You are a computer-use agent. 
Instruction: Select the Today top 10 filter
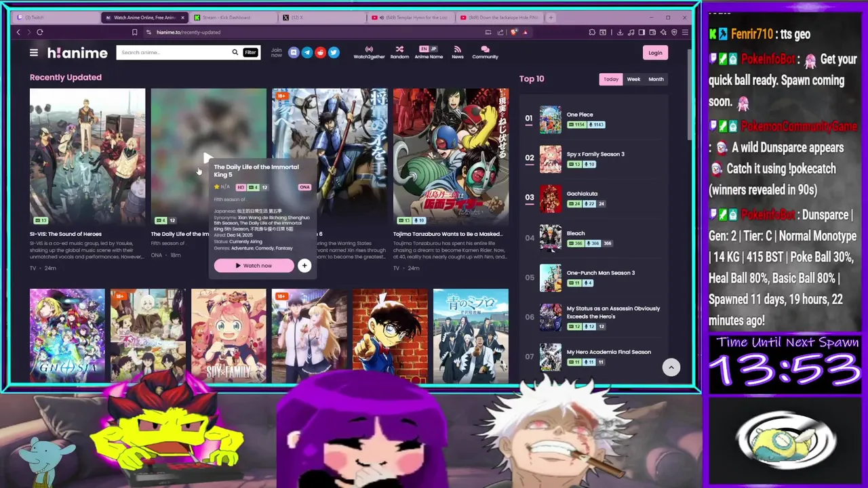pyautogui.click(x=611, y=79)
